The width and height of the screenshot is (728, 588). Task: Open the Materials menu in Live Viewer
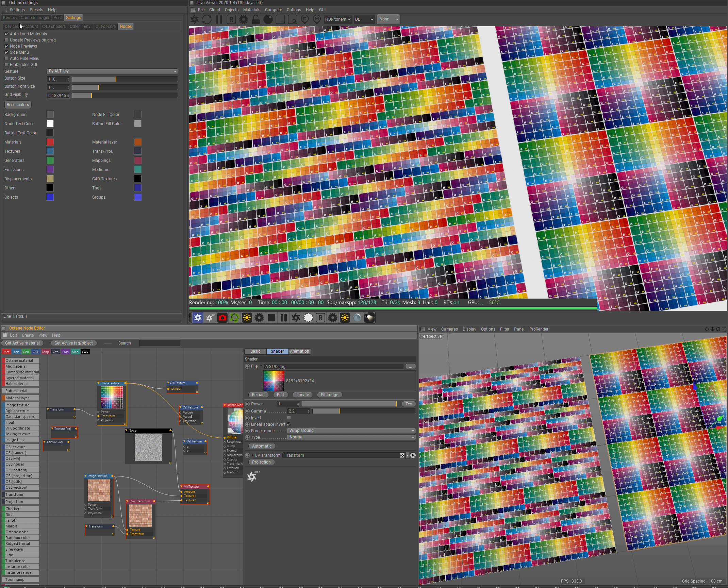click(x=251, y=10)
